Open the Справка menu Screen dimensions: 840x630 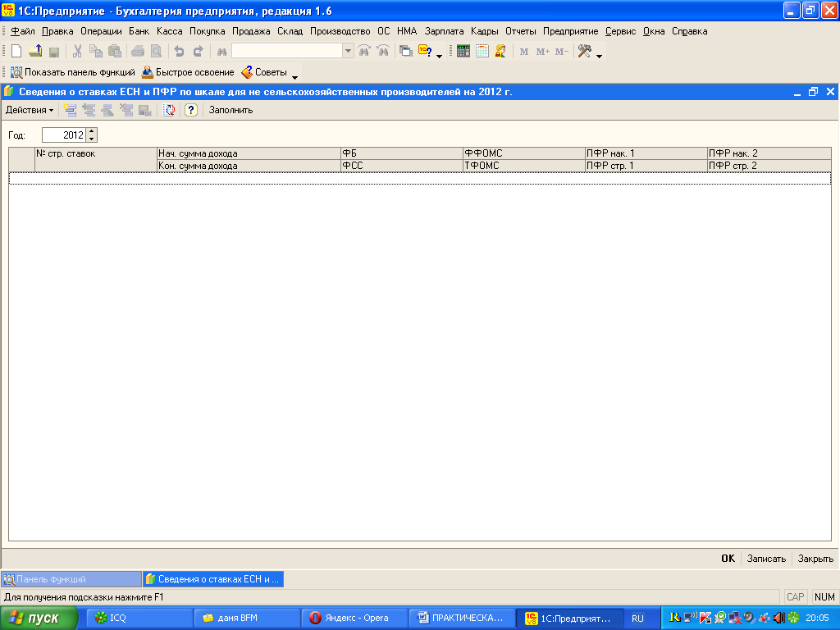pyautogui.click(x=689, y=31)
